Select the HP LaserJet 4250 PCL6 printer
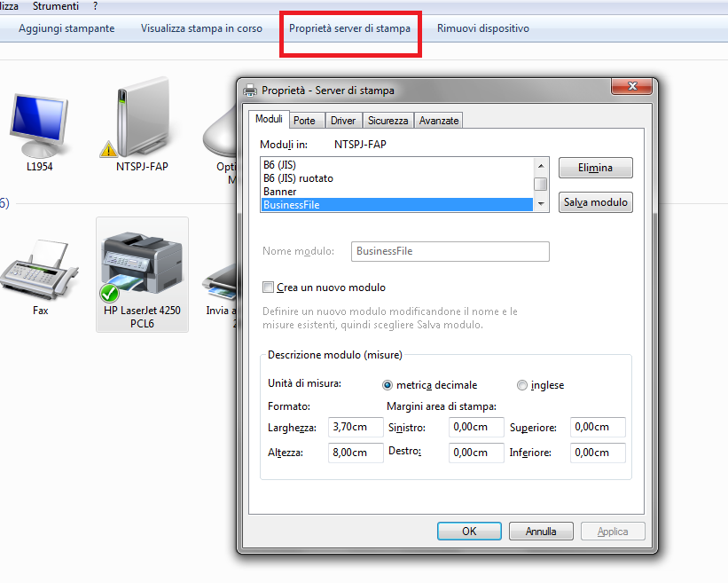Image resolution: width=728 pixels, height=583 pixels. click(x=142, y=274)
